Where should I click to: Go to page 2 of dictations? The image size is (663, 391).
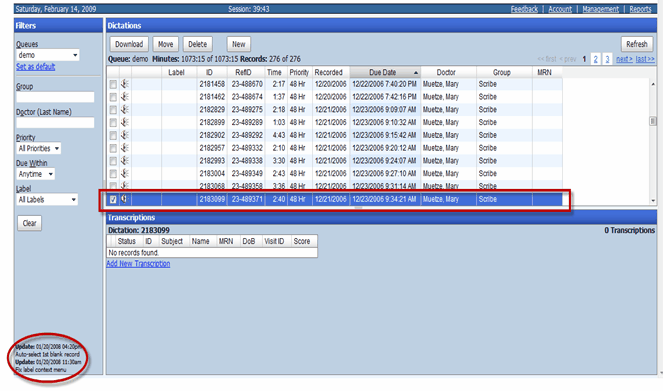(x=596, y=59)
